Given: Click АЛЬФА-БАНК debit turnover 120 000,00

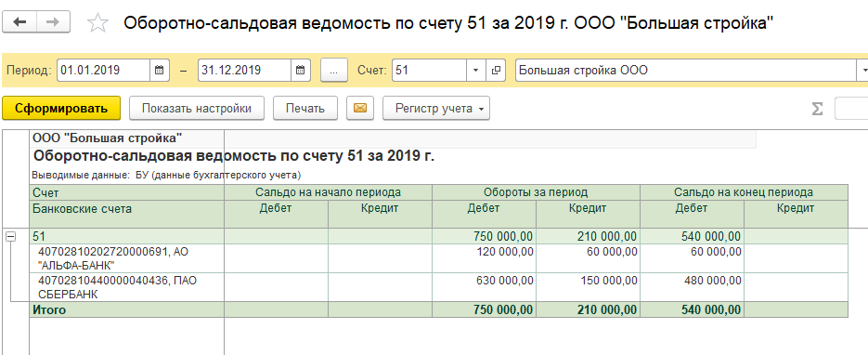Looking at the screenshot, I should point(484,258).
